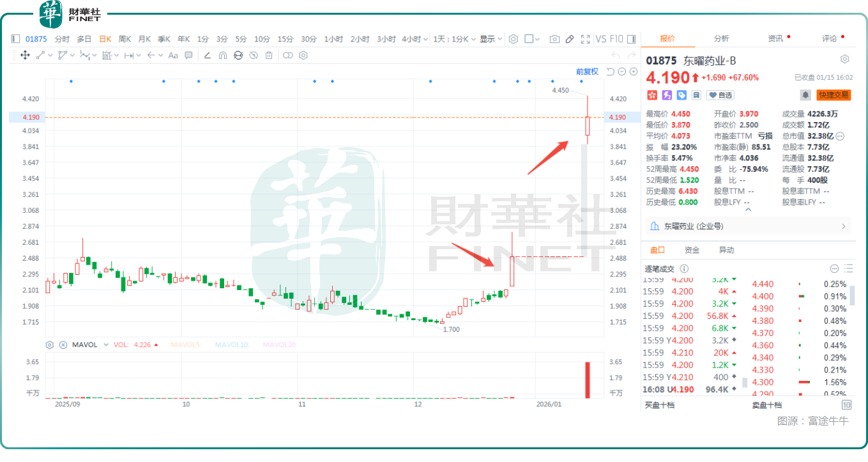Add stock to 自选 watchlist
Viewport: 868px width, 462px height.
point(721,95)
